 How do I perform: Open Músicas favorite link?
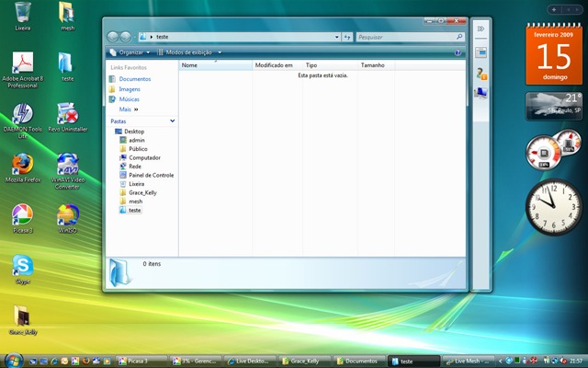130,98
